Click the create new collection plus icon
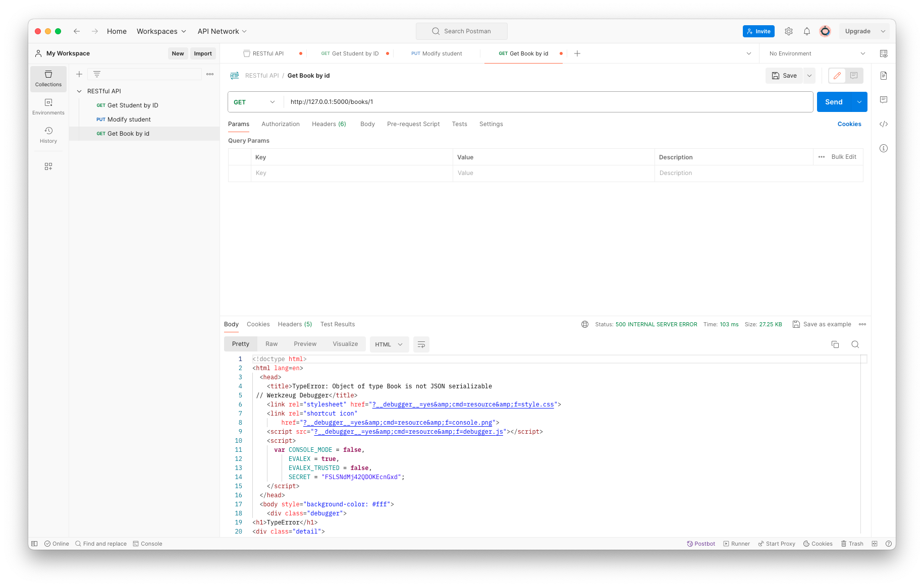 click(79, 74)
